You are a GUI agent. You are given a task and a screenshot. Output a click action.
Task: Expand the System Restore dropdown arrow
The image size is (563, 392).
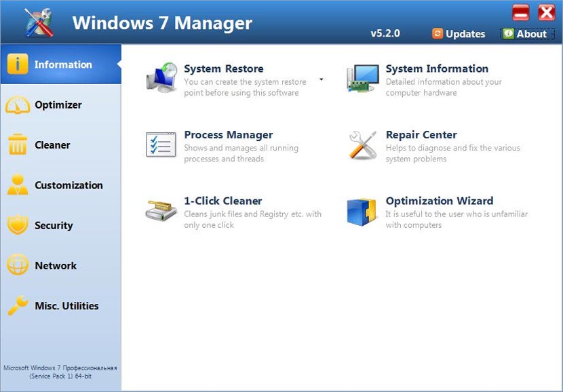tap(320, 80)
